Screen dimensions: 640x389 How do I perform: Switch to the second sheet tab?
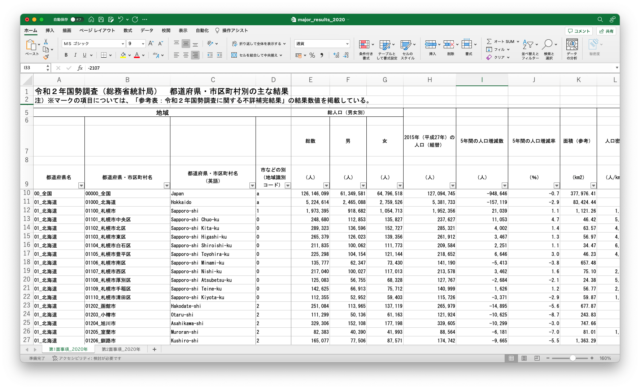click(121, 349)
